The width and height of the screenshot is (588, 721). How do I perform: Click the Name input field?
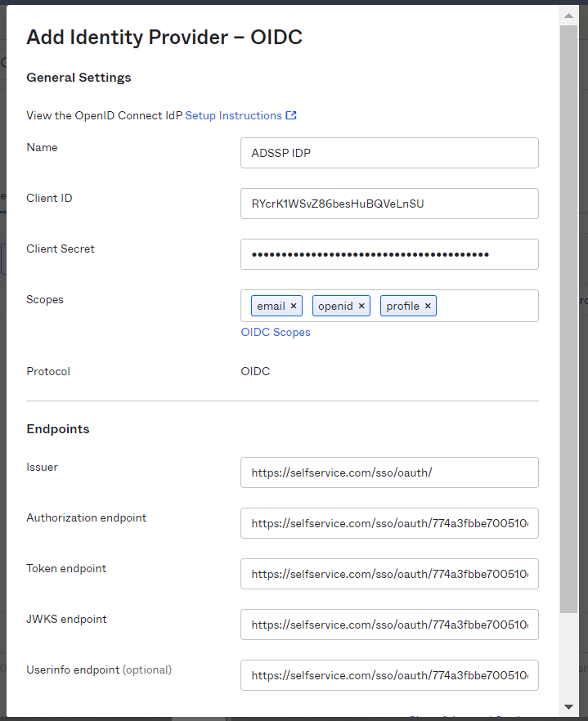(x=389, y=153)
